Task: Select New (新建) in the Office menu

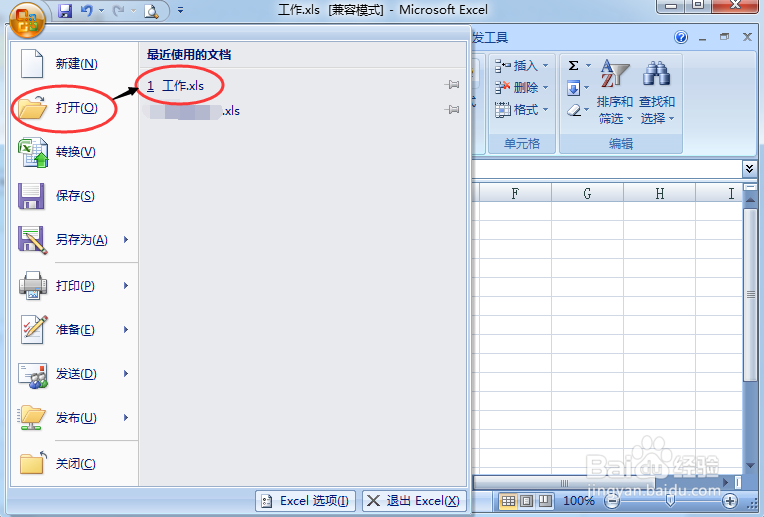Action: pyautogui.click(x=74, y=64)
